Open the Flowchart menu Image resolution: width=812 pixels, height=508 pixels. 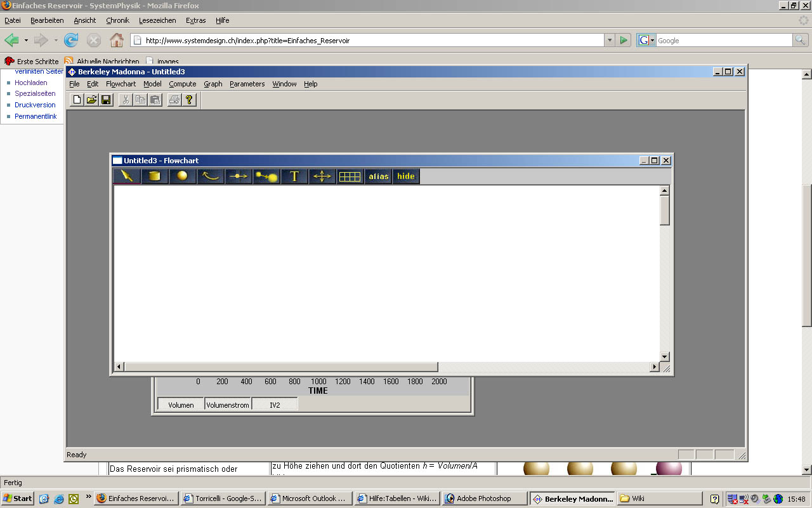[x=121, y=84]
